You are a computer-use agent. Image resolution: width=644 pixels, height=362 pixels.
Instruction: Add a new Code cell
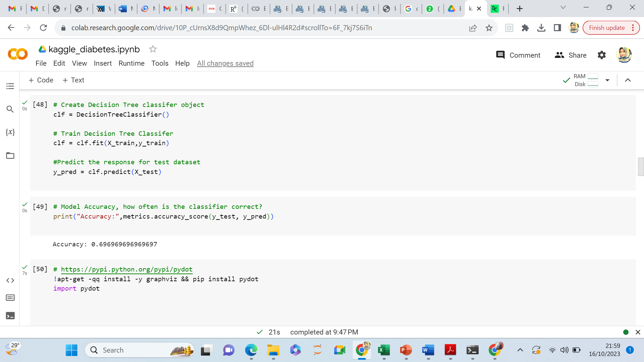click(x=41, y=80)
